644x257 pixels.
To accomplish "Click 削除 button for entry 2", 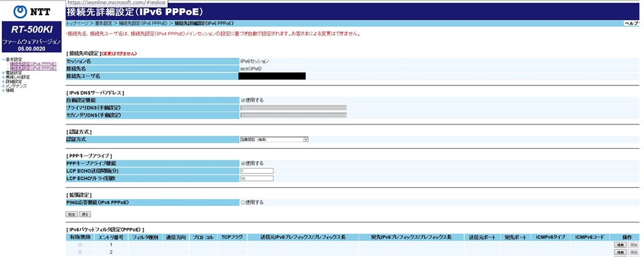I will pyautogui.click(x=634, y=252).
